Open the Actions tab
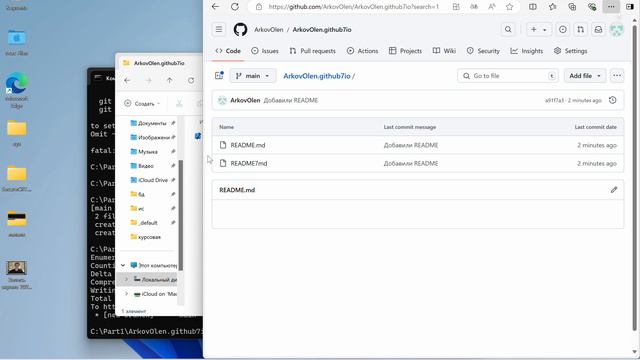This screenshot has height=360, width=640. point(362,51)
